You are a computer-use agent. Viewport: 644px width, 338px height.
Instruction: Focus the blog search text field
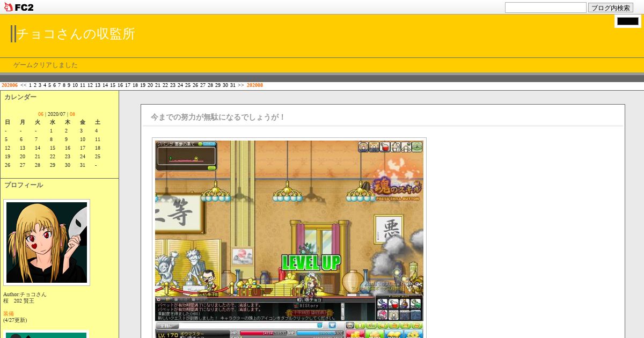[x=545, y=8]
